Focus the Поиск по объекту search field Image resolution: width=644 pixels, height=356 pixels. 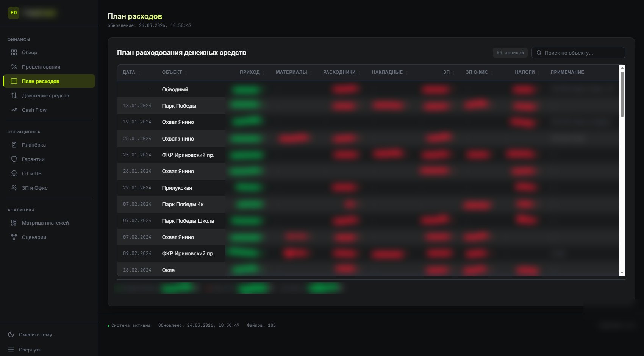click(578, 53)
